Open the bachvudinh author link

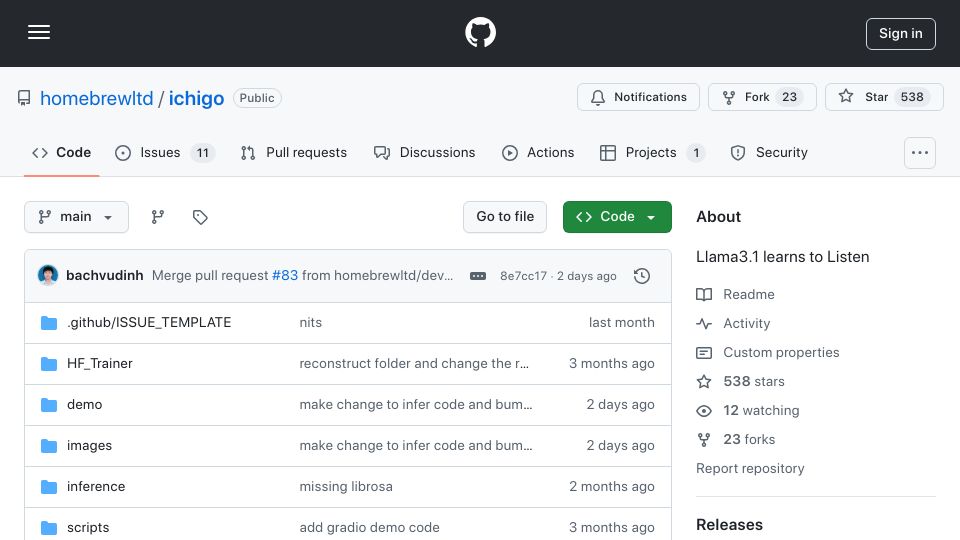105,276
